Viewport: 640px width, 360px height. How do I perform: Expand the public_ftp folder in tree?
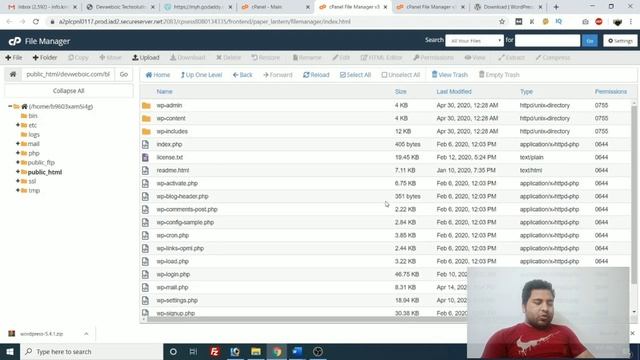pyautogui.click(x=18, y=162)
